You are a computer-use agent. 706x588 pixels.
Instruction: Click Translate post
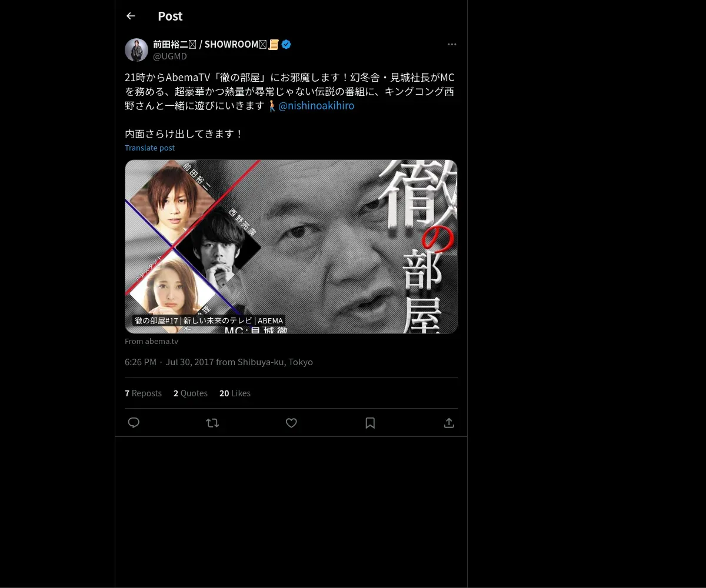pos(149,148)
